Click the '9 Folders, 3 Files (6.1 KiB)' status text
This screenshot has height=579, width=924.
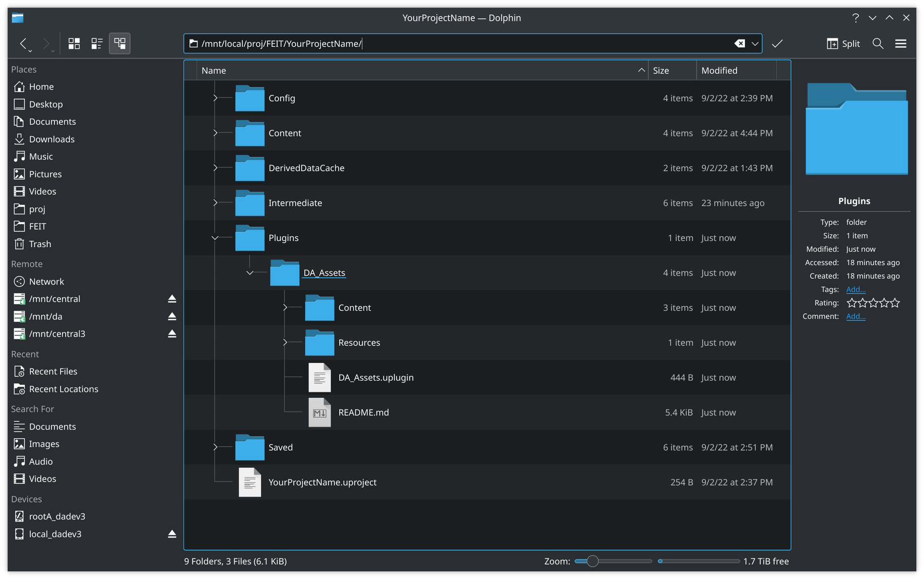click(x=236, y=562)
